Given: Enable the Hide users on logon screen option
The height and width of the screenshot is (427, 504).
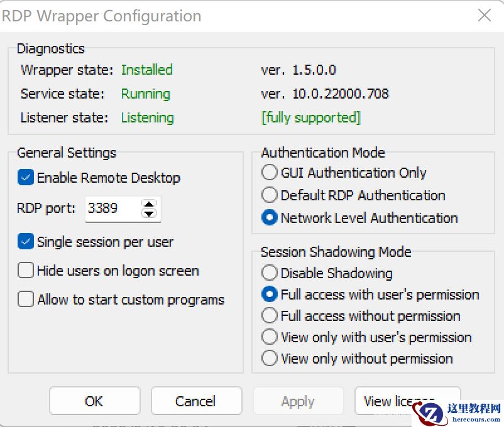Looking at the screenshot, I should pyautogui.click(x=26, y=270).
